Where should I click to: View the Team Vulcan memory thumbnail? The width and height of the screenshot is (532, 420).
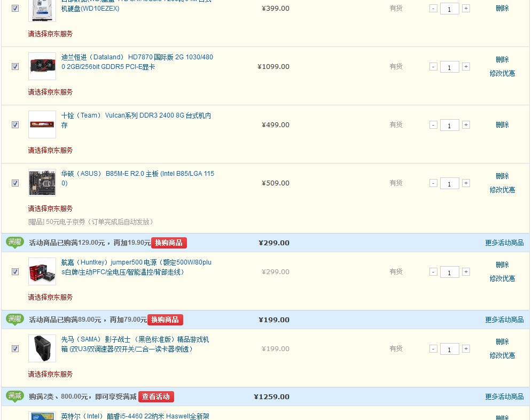click(x=42, y=125)
